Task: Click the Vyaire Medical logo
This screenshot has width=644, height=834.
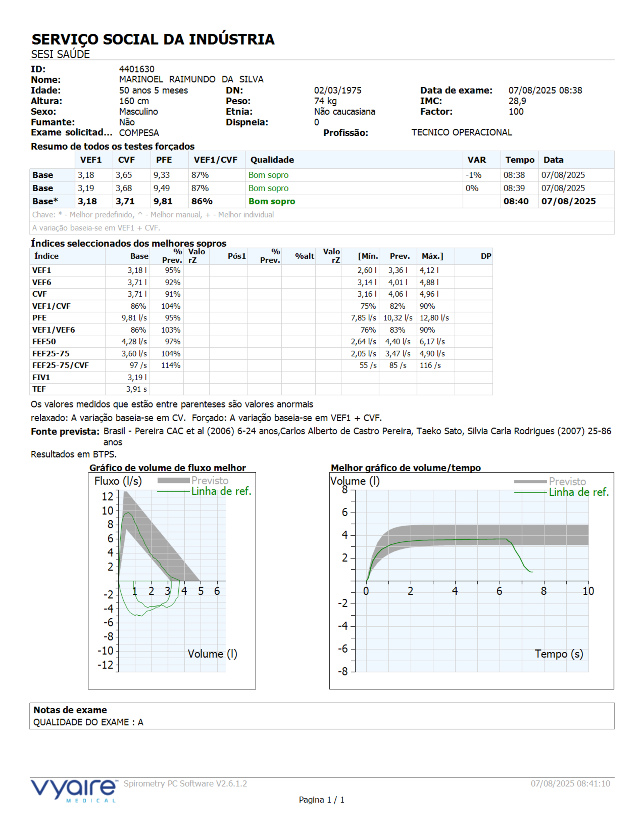Action: 74,791
